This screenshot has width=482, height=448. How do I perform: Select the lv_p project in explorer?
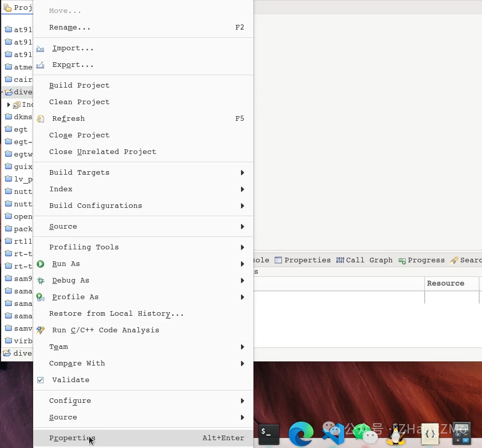(19, 179)
